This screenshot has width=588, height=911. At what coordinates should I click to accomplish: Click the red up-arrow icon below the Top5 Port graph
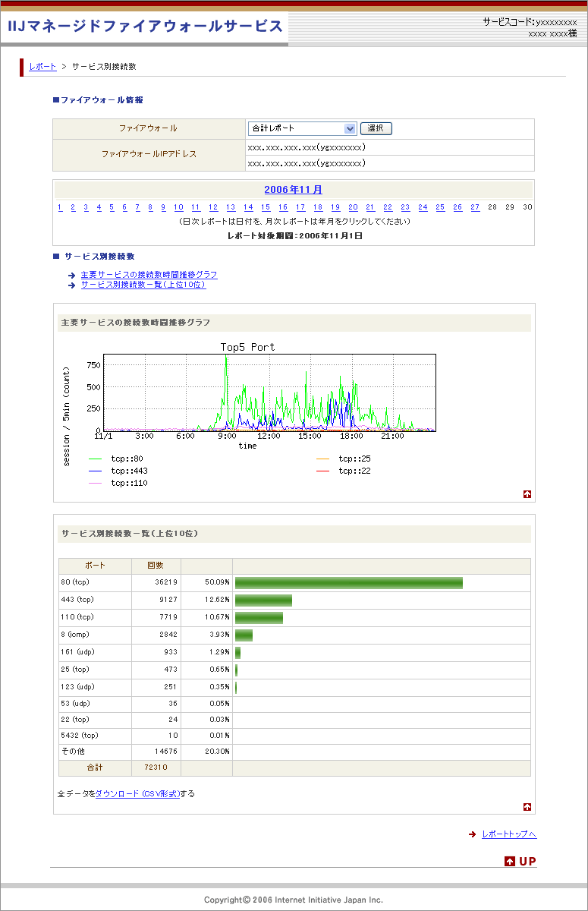point(527,494)
